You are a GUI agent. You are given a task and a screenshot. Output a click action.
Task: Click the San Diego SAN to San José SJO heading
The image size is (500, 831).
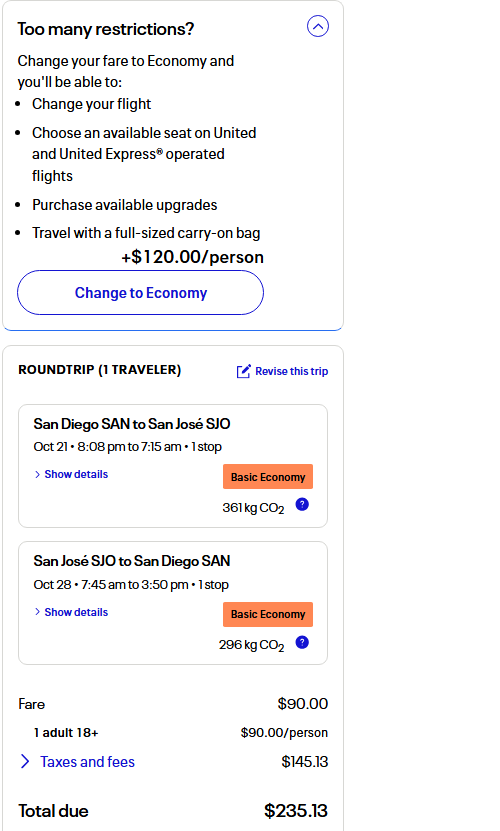(132, 424)
